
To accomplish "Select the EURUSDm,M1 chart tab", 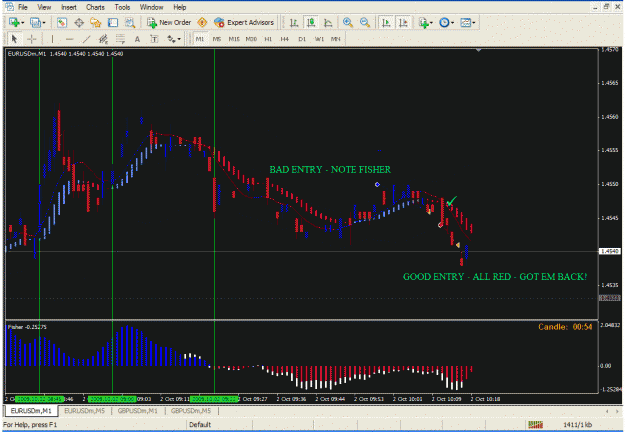I will (x=31, y=410).
